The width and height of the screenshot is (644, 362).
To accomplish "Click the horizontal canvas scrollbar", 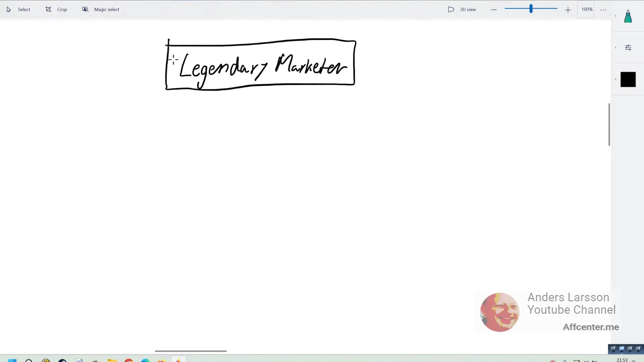I will (191, 351).
